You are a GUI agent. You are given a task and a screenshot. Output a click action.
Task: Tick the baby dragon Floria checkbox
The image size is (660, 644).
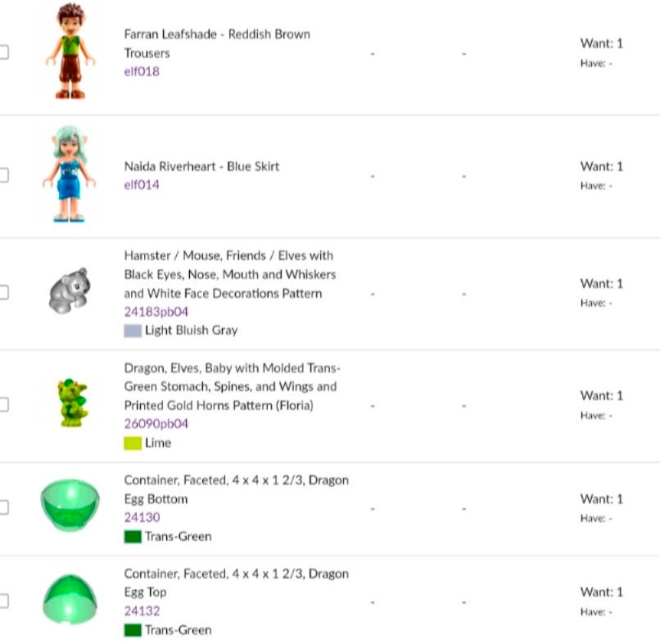tap(3, 404)
